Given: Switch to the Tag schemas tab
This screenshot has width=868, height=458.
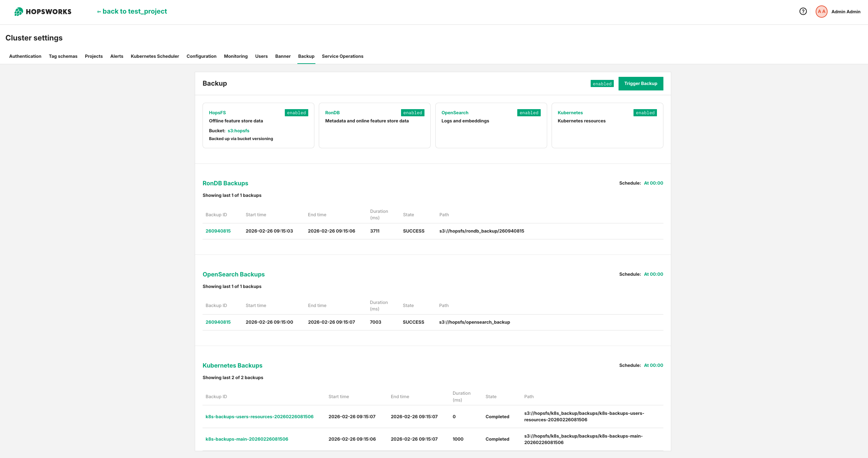Looking at the screenshot, I should point(63,56).
